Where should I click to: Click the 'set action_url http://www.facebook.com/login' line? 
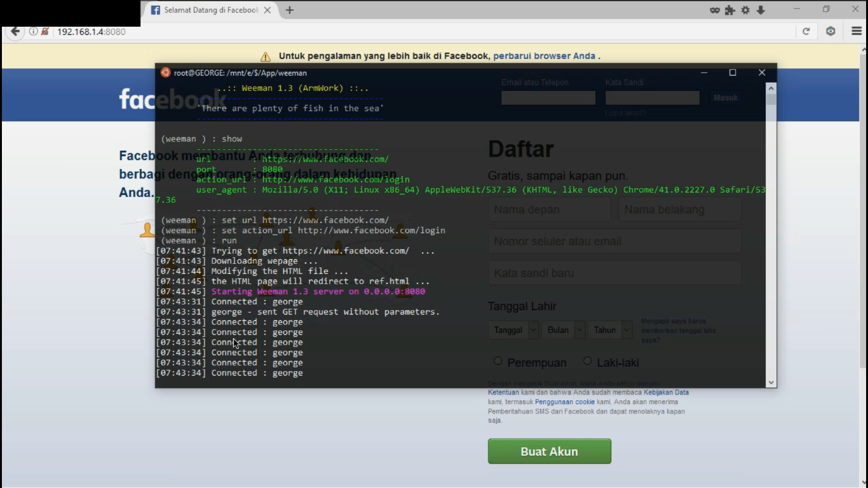tap(303, 231)
